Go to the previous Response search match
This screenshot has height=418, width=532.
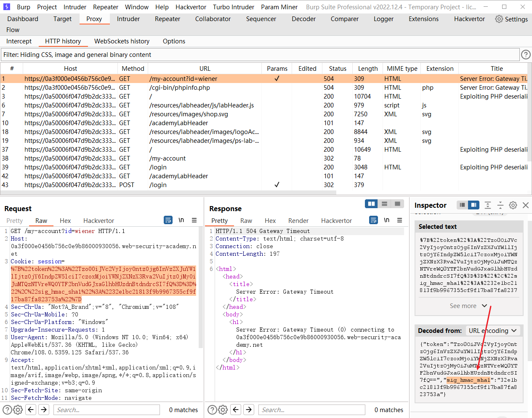[236, 410]
